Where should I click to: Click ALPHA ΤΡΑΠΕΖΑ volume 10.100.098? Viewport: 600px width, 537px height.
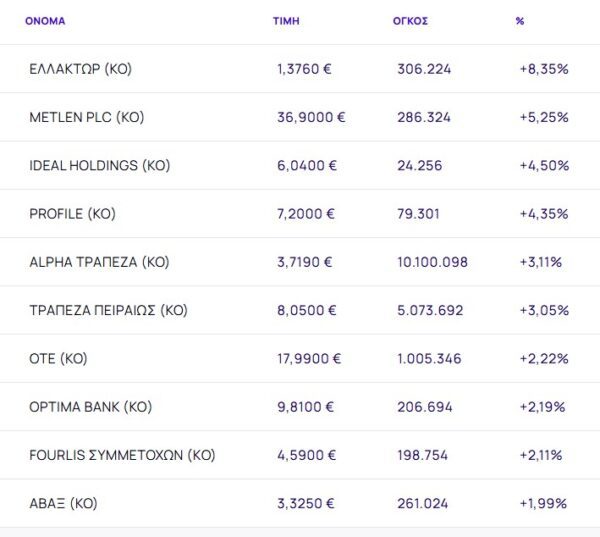[432, 262]
